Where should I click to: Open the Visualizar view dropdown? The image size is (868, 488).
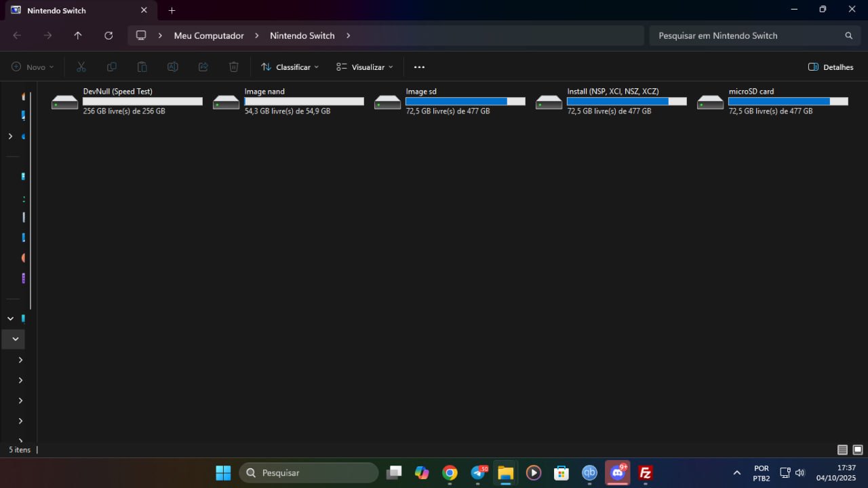click(365, 67)
